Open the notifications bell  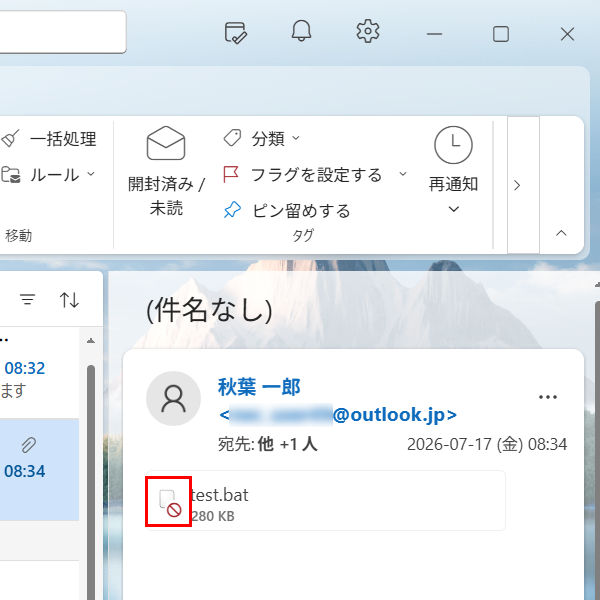coord(302,31)
